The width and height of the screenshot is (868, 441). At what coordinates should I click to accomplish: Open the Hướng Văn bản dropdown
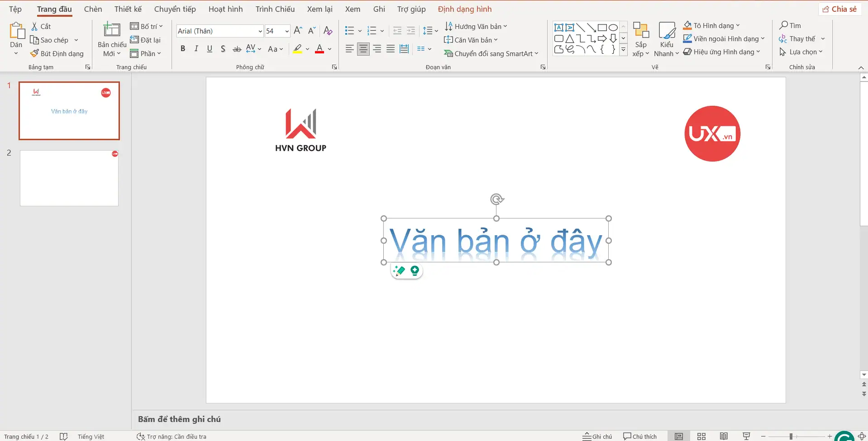(x=476, y=26)
